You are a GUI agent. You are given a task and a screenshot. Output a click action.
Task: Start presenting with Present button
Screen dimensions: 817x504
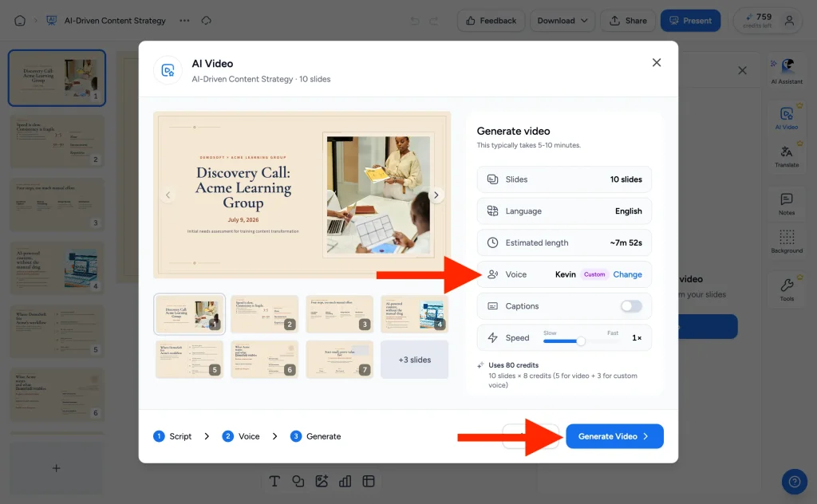point(690,21)
